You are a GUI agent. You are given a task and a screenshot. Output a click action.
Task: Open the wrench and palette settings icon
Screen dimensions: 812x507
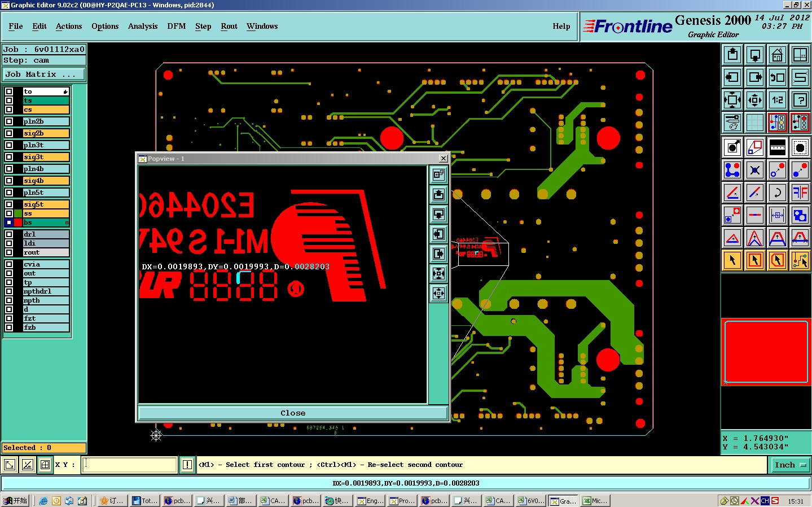tap(732, 122)
